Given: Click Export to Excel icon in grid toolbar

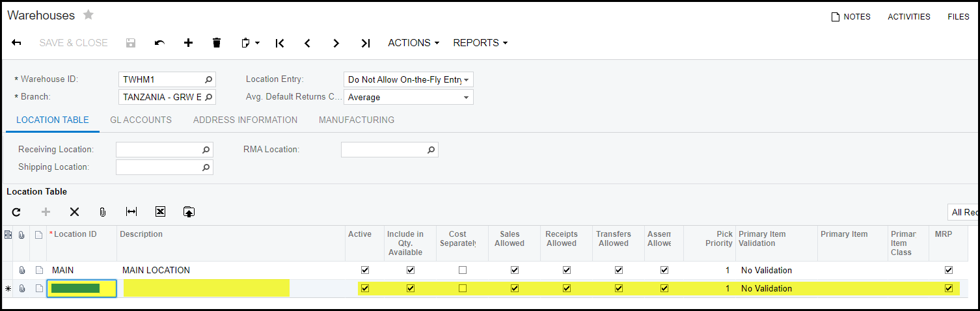Looking at the screenshot, I should point(160,212).
